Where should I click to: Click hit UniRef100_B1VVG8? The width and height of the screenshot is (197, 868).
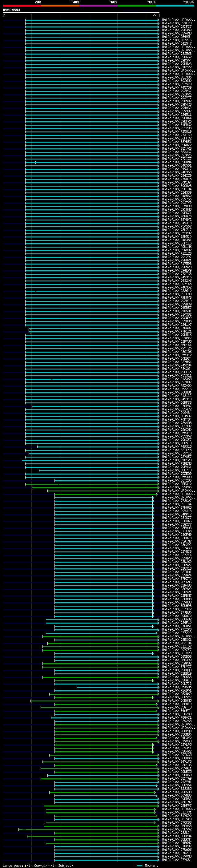[x=177, y=741]
